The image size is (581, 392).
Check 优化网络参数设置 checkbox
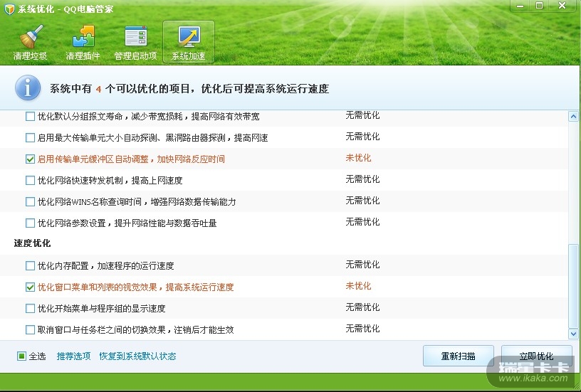pos(30,223)
